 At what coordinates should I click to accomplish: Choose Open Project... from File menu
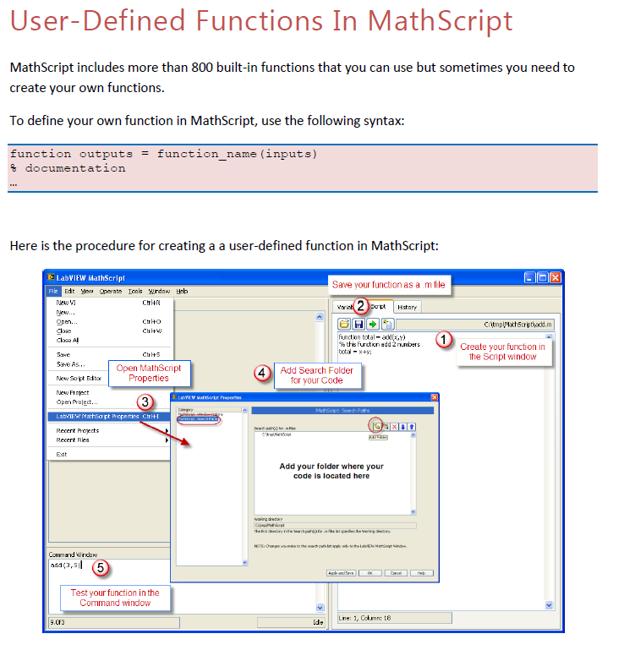pos(109,402)
